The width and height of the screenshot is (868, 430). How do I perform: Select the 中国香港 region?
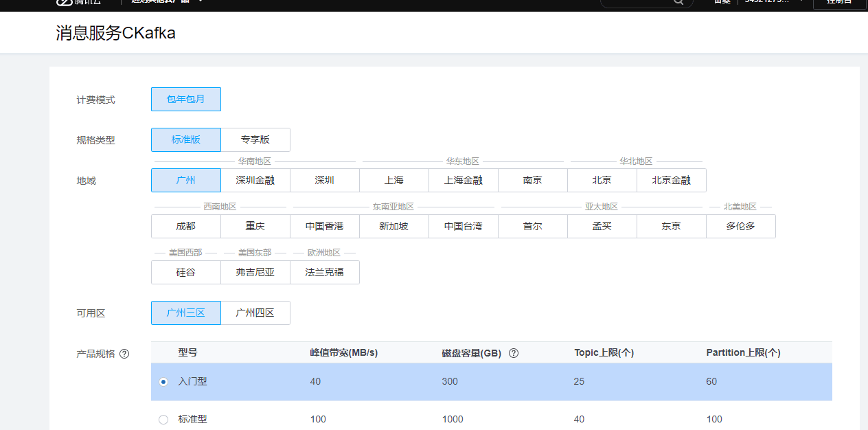pos(325,226)
